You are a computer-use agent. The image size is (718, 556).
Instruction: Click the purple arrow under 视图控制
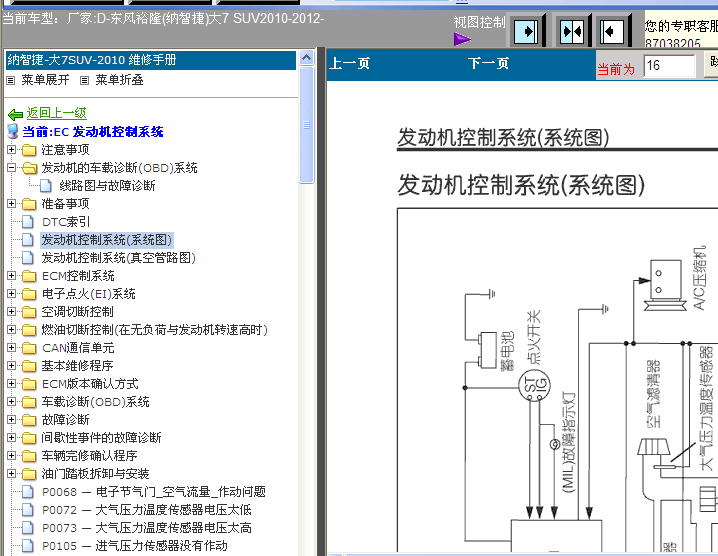[462, 39]
